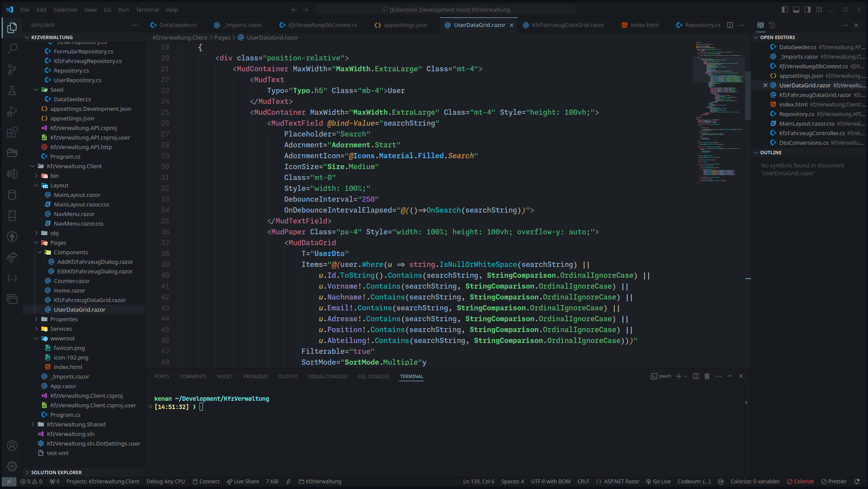Expand the KfzVerwaltung.Shared folder
This screenshot has width=868, height=489.
33,425
